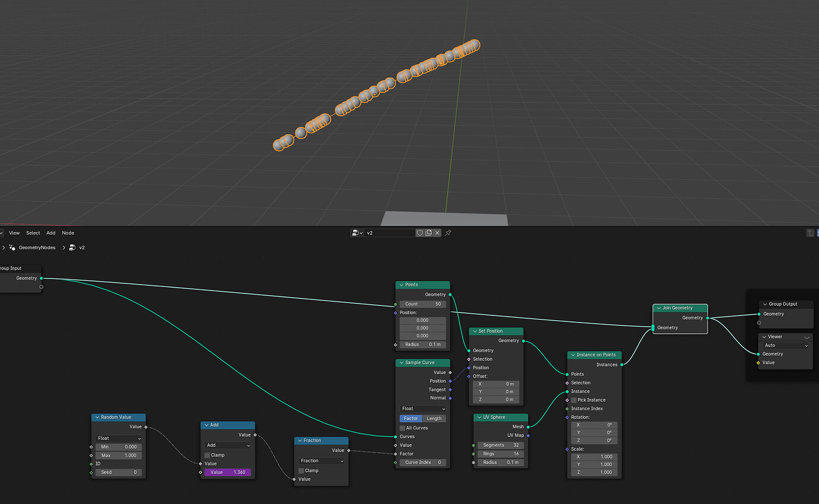The image size is (819, 504).
Task: Duplicate the v2 node group with copy icon
Action: (428, 233)
